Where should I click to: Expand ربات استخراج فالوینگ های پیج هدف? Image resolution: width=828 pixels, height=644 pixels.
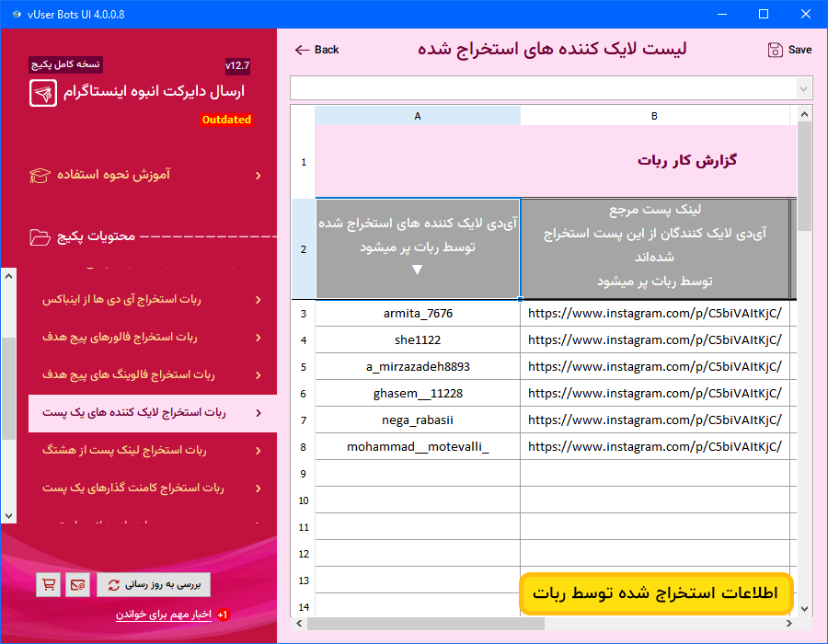pyautogui.click(x=259, y=375)
